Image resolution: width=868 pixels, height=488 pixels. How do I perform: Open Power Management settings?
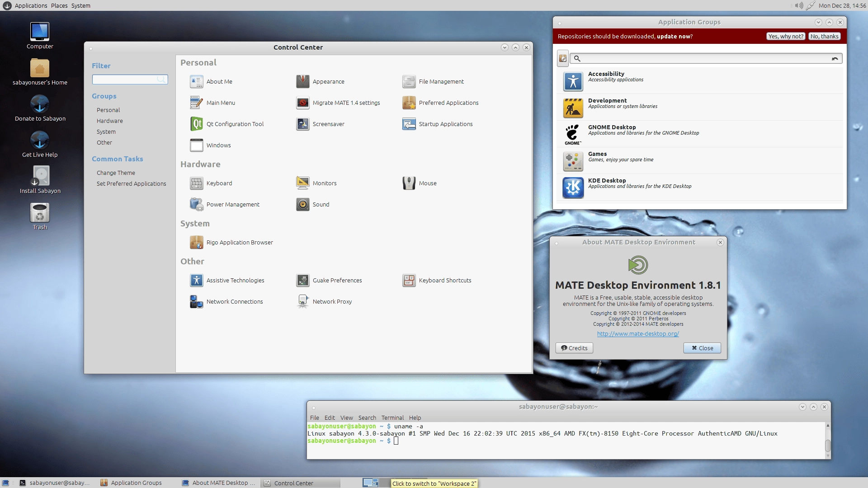(x=225, y=205)
